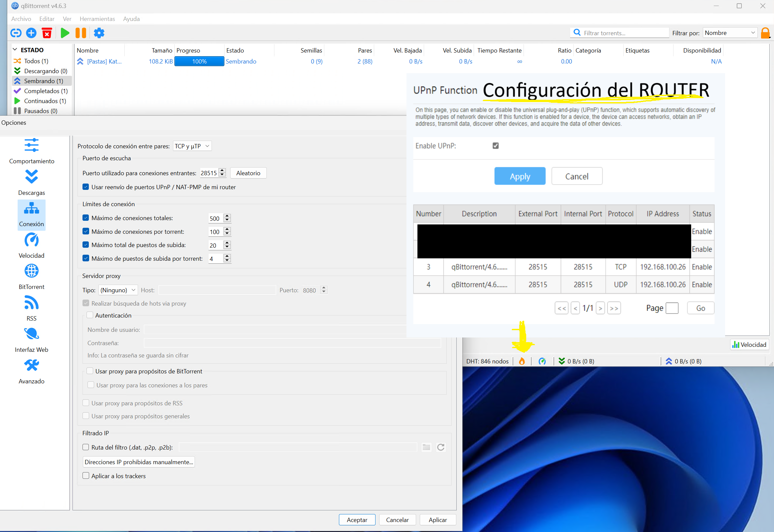The image size is (774, 532).
Task: Click Apply on router UPnP page
Action: pos(520,176)
